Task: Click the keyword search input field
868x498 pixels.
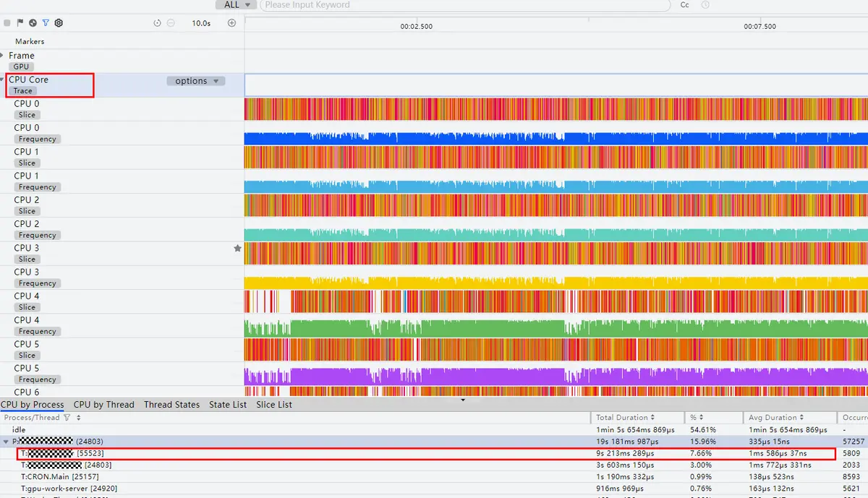Action: (x=464, y=5)
